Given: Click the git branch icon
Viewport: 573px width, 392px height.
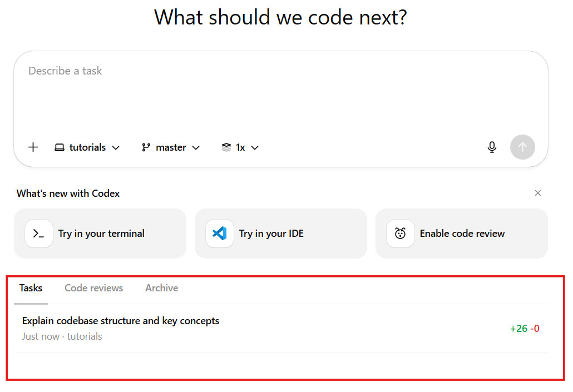Looking at the screenshot, I should 146,147.
